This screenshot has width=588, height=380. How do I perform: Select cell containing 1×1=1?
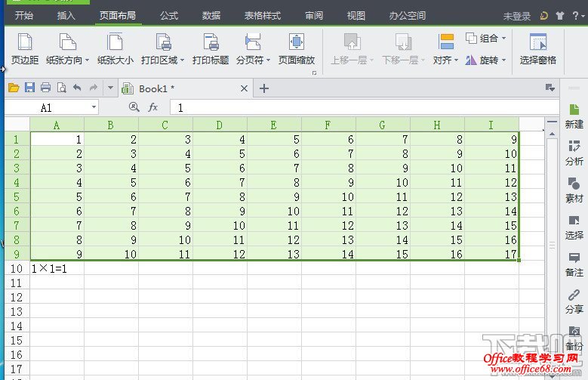click(57, 268)
